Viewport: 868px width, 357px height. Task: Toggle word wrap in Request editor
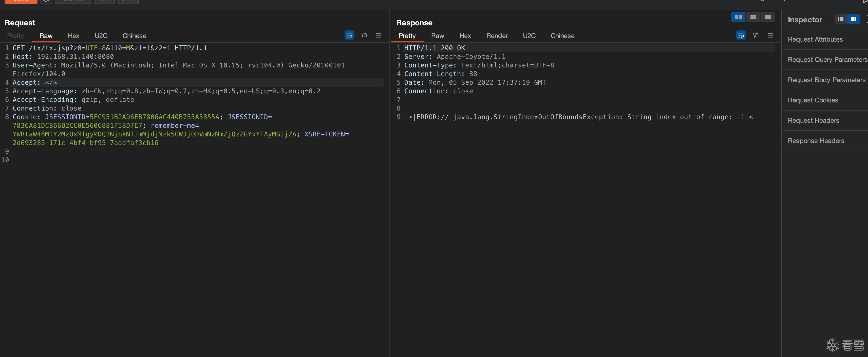point(349,35)
